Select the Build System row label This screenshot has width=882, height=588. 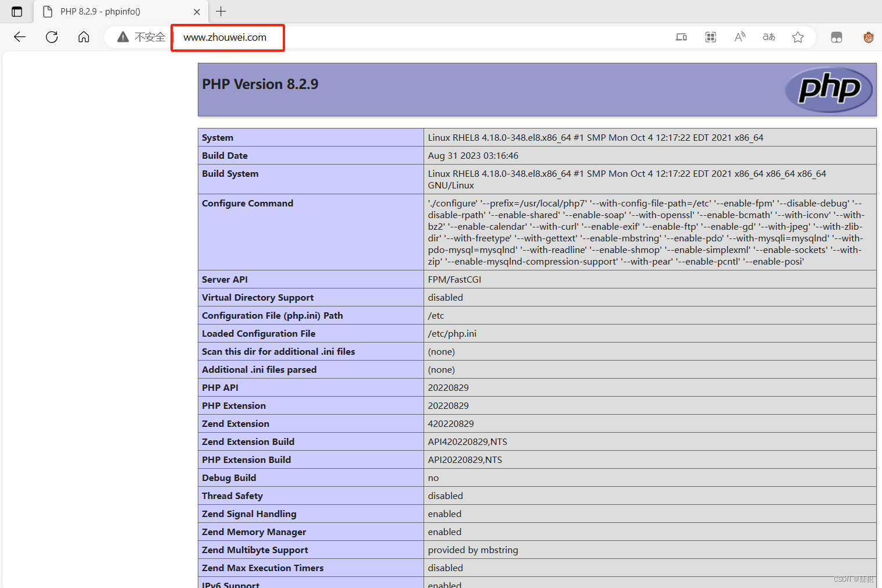click(x=230, y=174)
